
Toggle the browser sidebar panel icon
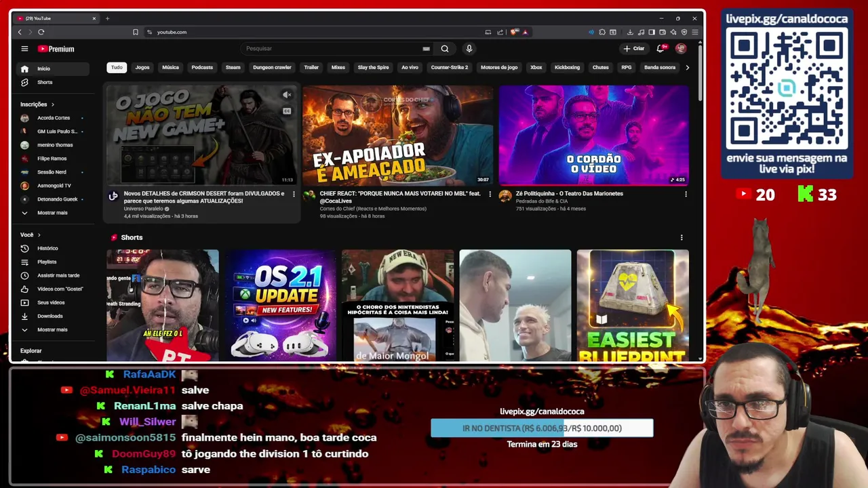pyautogui.click(x=652, y=32)
